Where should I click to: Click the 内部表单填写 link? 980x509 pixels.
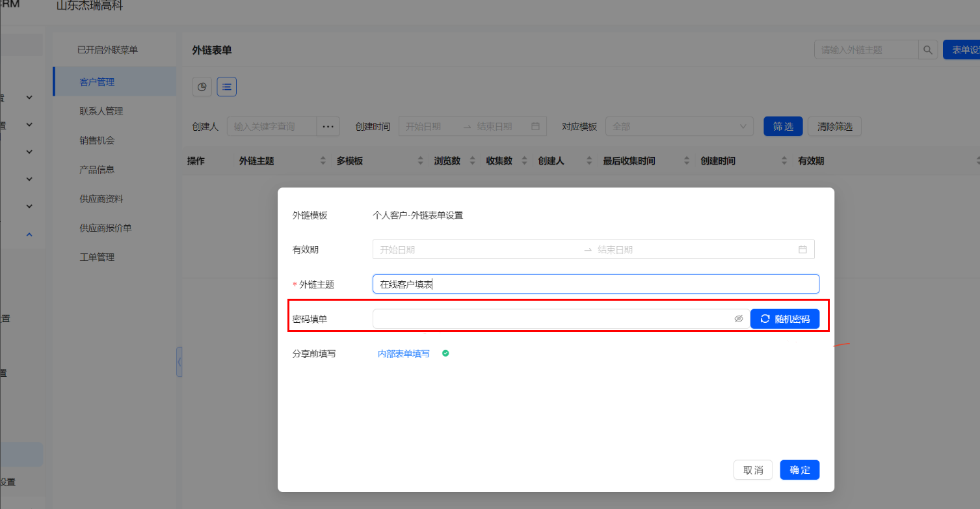click(x=404, y=353)
